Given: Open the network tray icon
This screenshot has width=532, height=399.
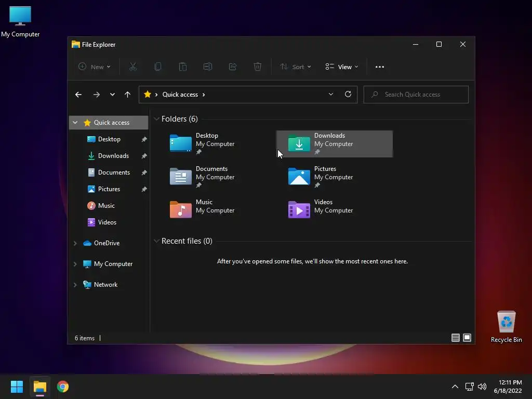Looking at the screenshot, I should pyautogui.click(x=469, y=387).
